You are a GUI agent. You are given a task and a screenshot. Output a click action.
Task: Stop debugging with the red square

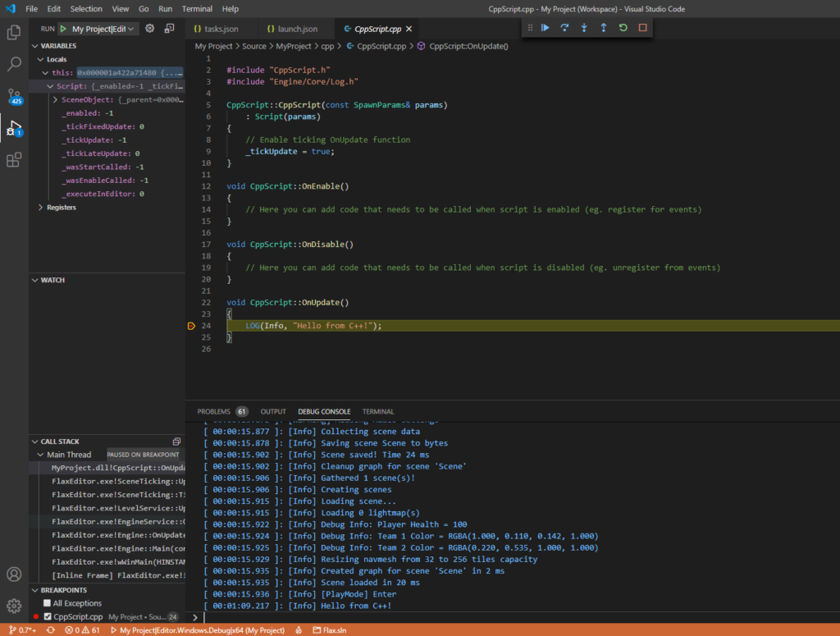[643, 28]
